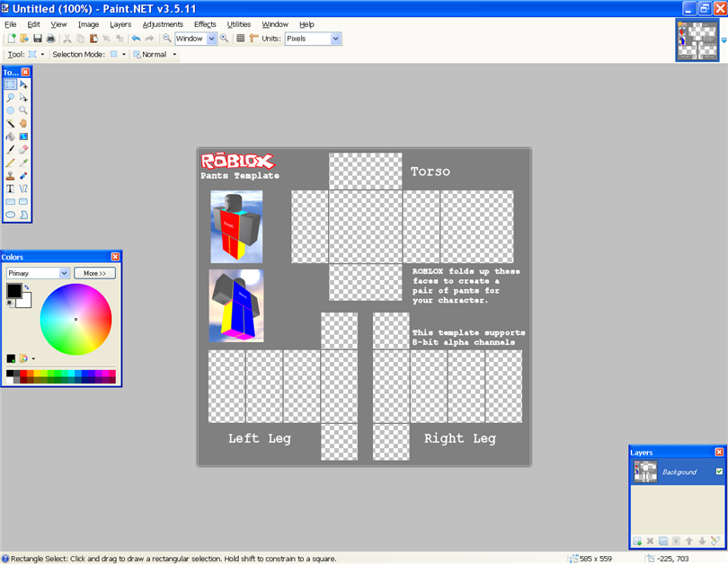The width and height of the screenshot is (728, 564).
Task: Click the More >> button in Colors
Action: point(94,273)
